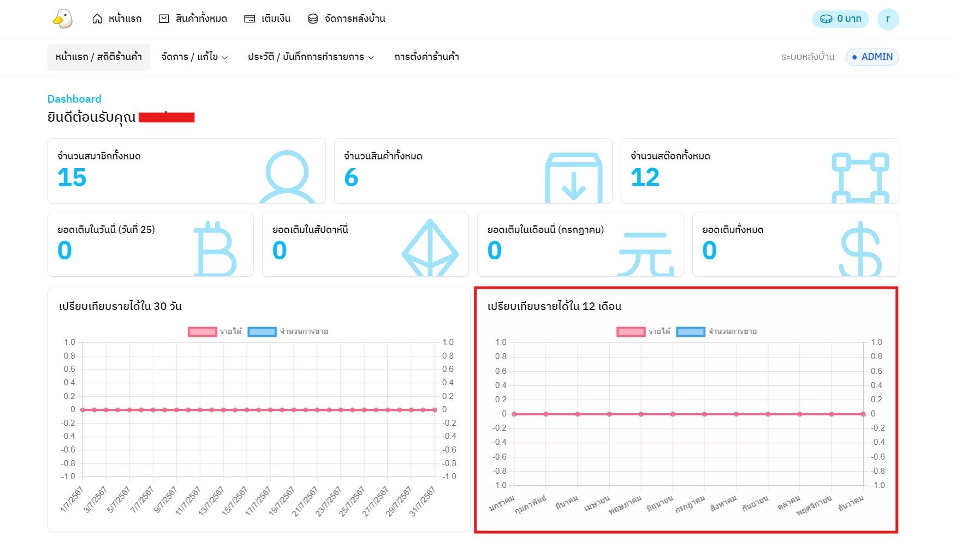Click the จำนวนสมาชิกทั้งหมด label
956x560 pixels.
(99, 156)
